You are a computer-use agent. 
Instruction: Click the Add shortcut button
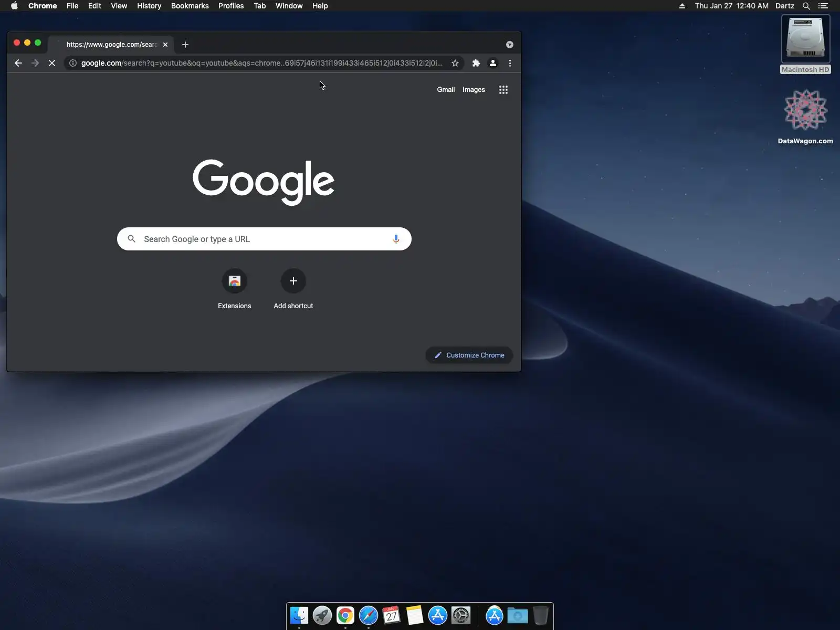click(293, 289)
